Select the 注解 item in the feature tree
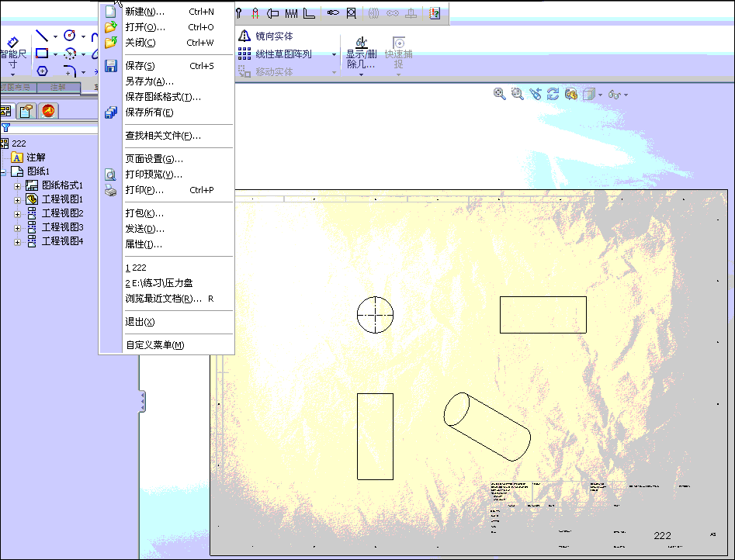This screenshot has width=735, height=560. pyautogui.click(x=37, y=157)
